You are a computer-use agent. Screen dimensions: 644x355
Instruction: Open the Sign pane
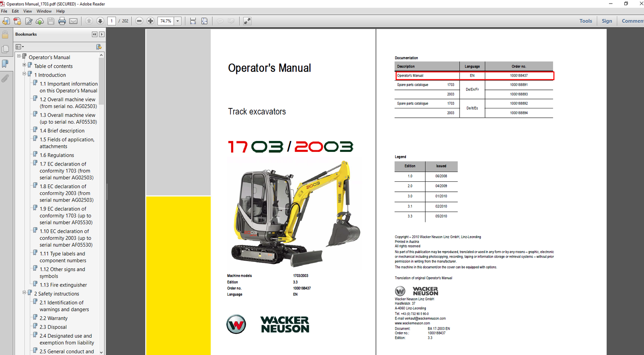click(x=607, y=21)
